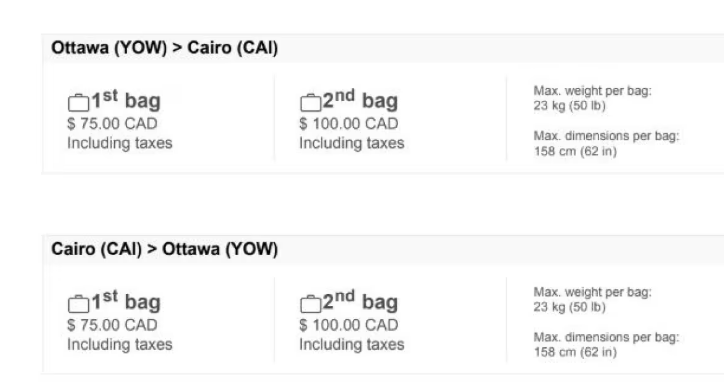Choose the 2nd bag label on Cairo to Ottawa
Viewport: 724px width, 386px height.
(360, 302)
